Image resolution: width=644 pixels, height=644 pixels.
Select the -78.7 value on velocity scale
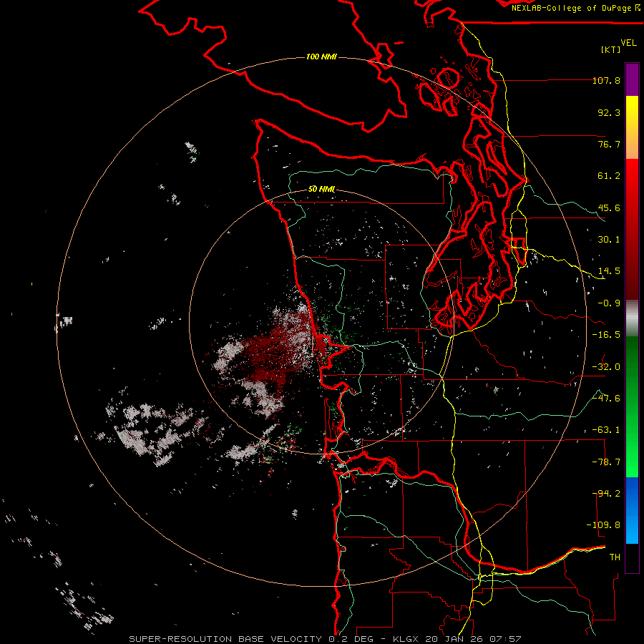606,462
